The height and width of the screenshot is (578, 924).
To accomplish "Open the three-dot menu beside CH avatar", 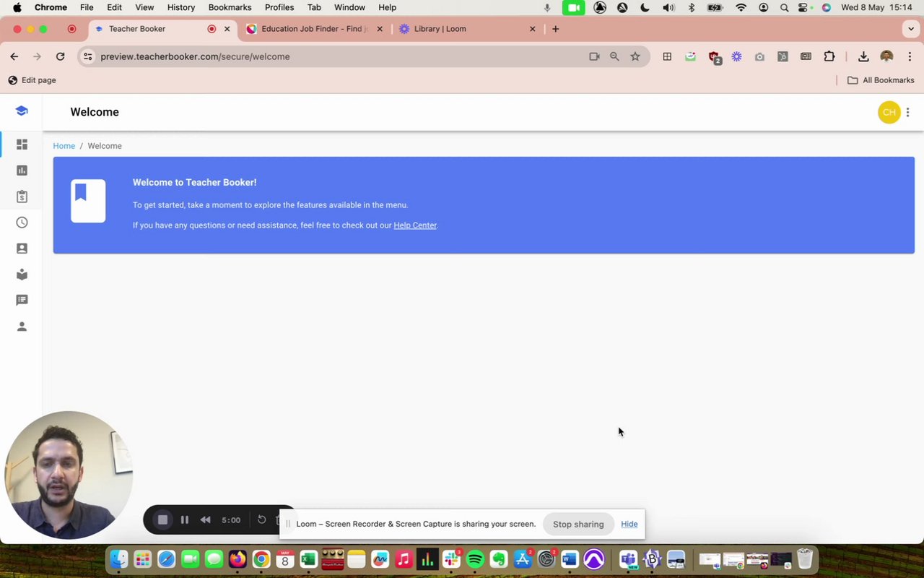I will pyautogui.click(x=908, y=112).
